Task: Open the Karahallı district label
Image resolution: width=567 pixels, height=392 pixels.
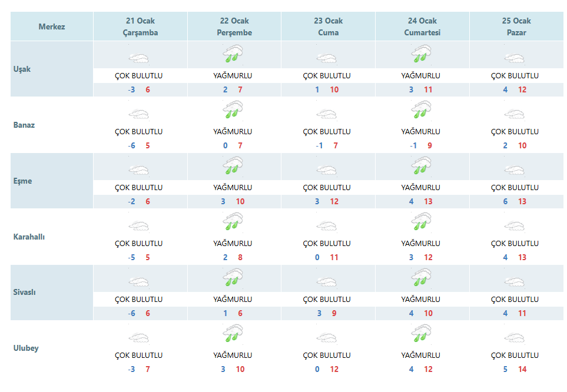Action: click(29, 237)
